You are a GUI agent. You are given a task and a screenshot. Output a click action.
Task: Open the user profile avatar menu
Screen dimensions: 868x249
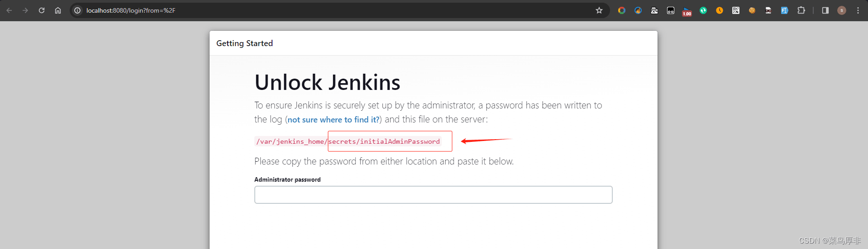(x=842, y=10)
